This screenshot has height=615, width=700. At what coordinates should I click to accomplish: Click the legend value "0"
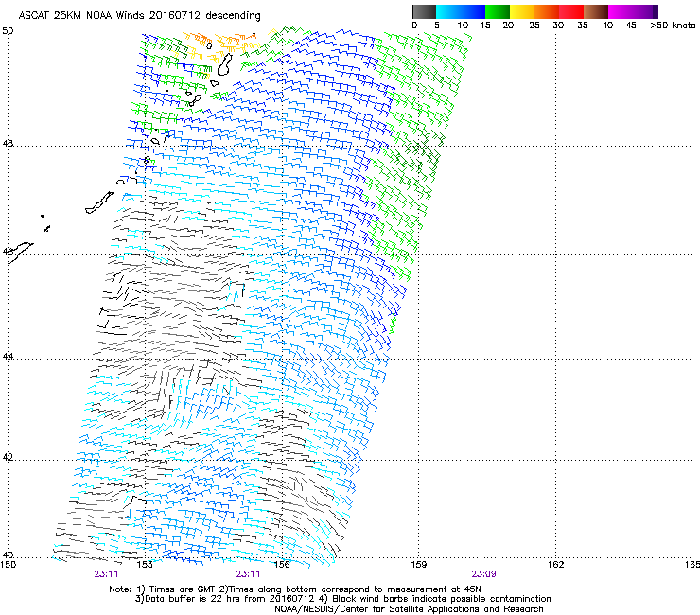[414, 25]
